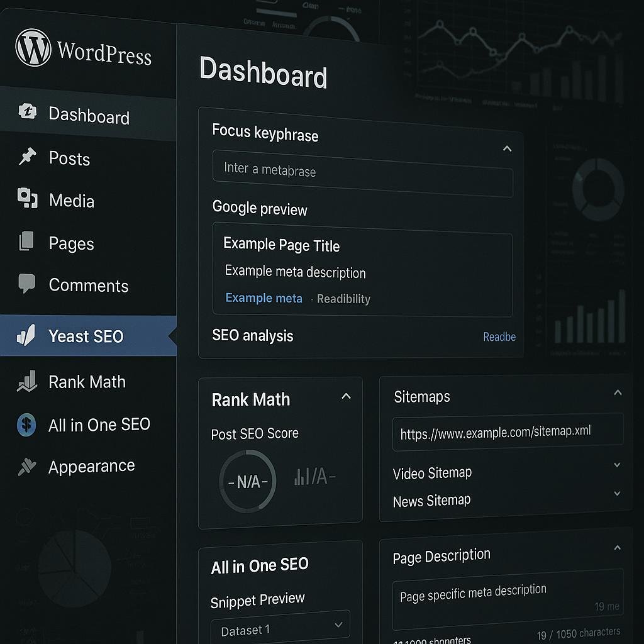Click the "Snippet Preview" label

(257, 600)
